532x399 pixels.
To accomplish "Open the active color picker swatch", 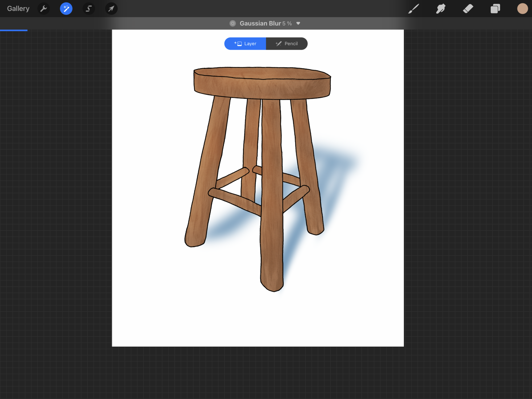I will click(x=522, y=9).
